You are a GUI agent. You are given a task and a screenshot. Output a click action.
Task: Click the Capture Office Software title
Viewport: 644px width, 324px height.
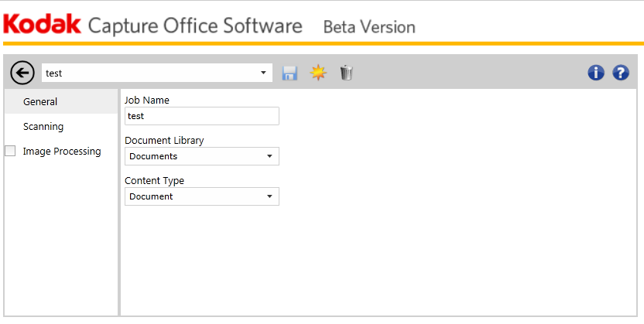(195, 26)
